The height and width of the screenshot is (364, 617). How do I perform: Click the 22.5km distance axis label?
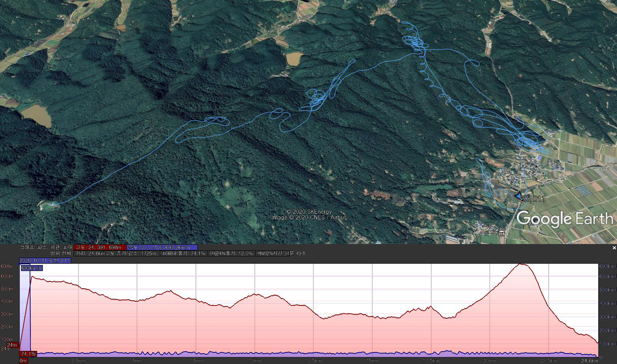(x=549, y=361)
